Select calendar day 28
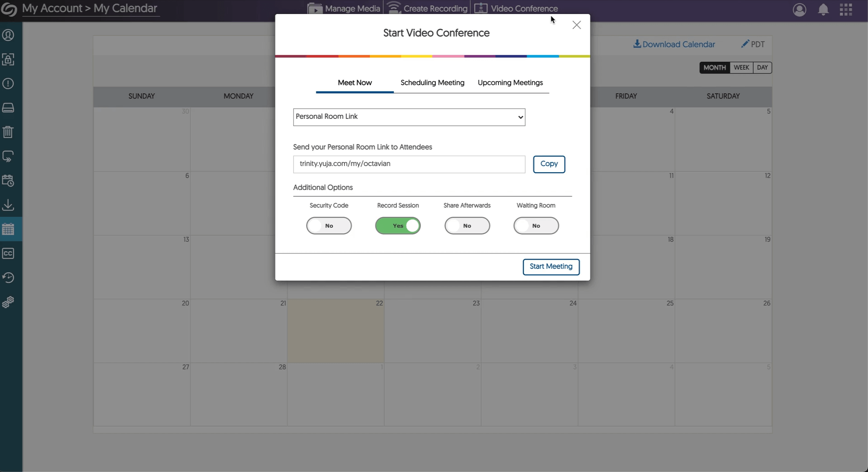868x472 pixels. [239, 395]
